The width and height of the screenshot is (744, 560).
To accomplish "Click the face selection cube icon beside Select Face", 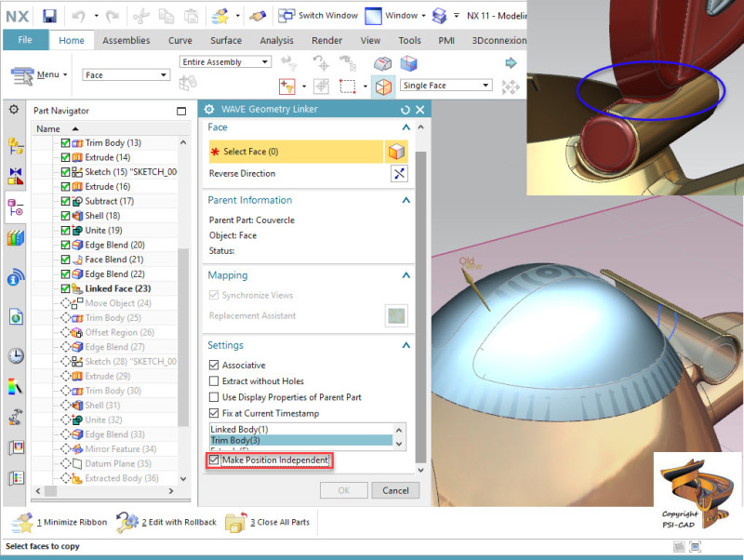I will pos(396,152).
